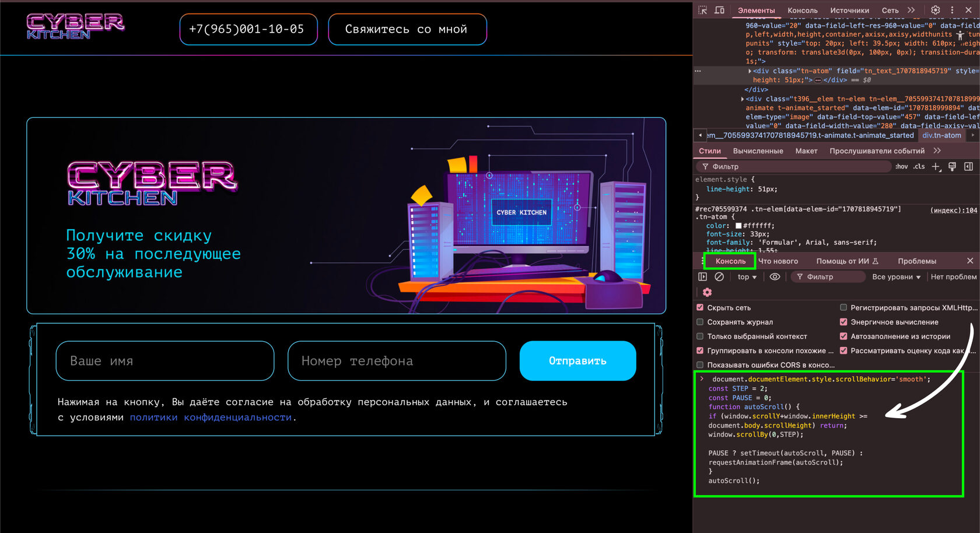Viewport: 980px width, 533px height.
Task: Show more style panes chevron
Action: tap(937, 150)
